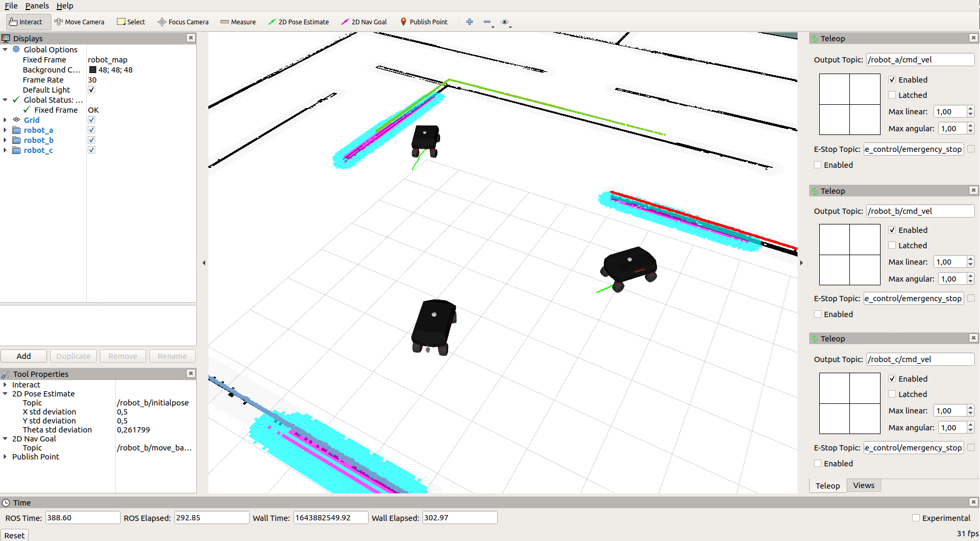The height and width of the screenshot is (541, 980).
Task: Click the Duplicate button
Action: pos(74,356)
